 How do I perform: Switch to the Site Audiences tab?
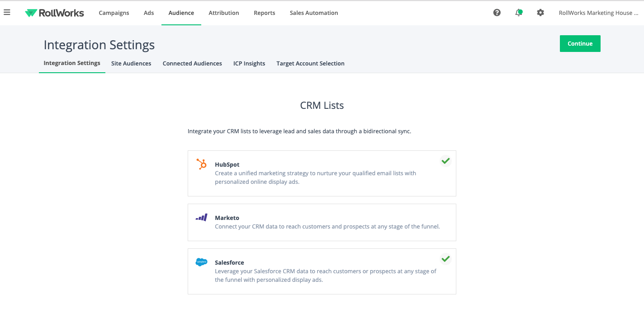[131, 63]
